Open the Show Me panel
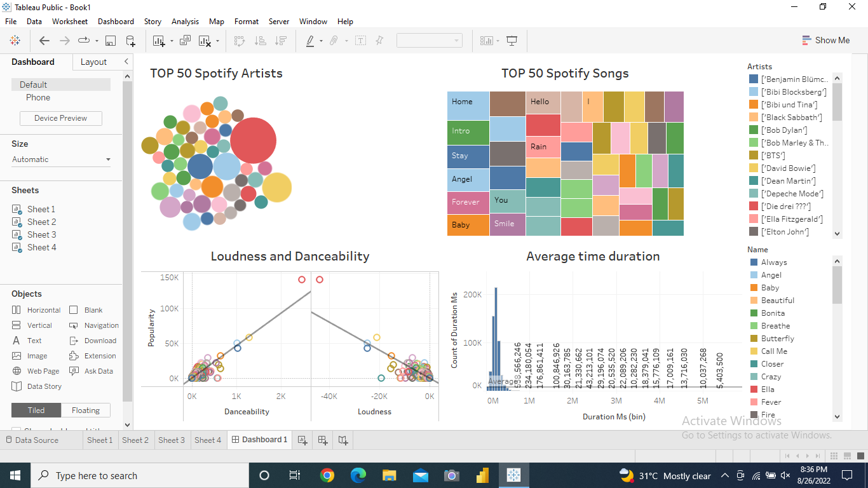The width and height of the screenshot is (868, 488). click(x=826, y=40)
